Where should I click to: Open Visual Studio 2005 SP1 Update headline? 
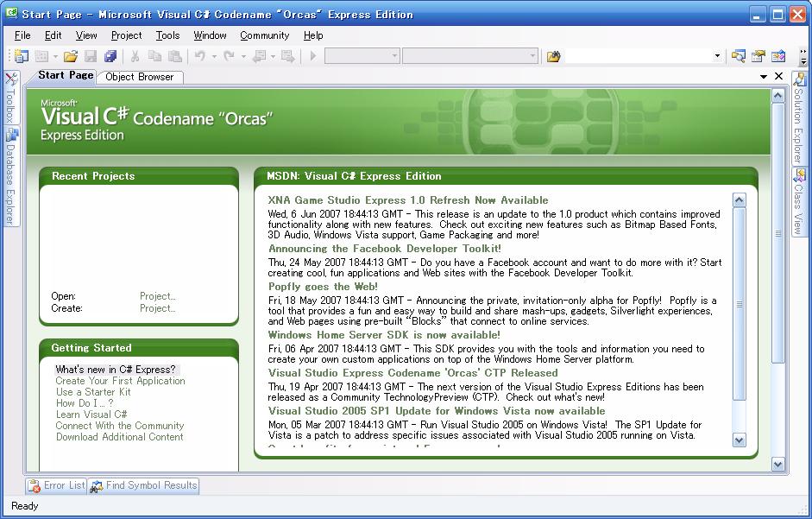point(437,411)
